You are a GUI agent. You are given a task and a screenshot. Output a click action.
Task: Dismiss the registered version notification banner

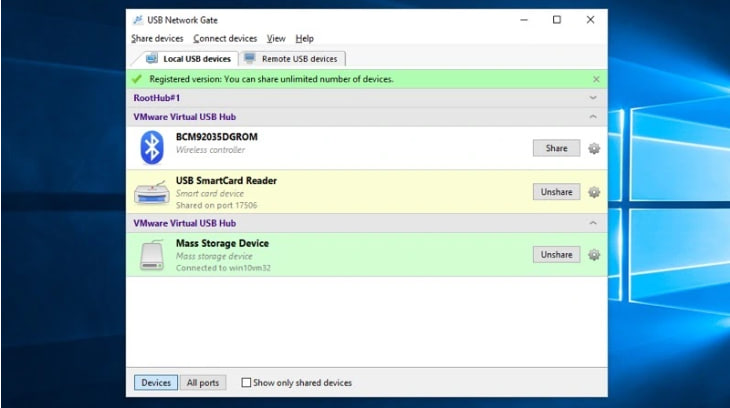click(596, 80)
